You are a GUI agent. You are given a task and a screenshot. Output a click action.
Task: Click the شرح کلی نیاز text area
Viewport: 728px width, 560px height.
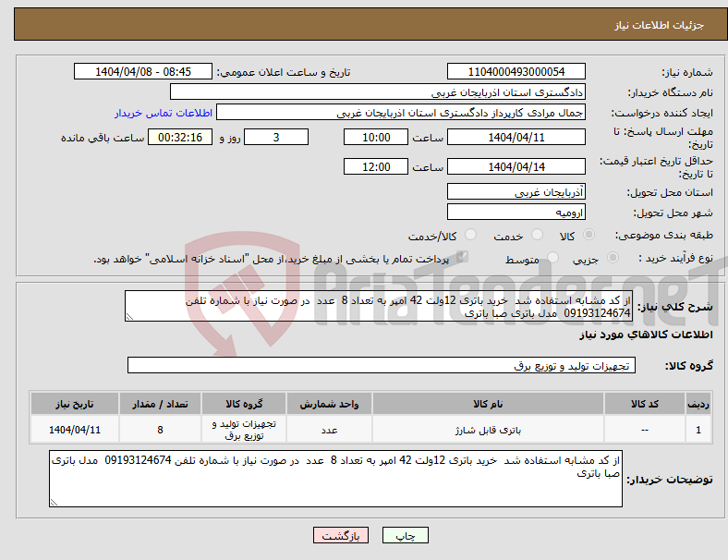pos(379,306)
